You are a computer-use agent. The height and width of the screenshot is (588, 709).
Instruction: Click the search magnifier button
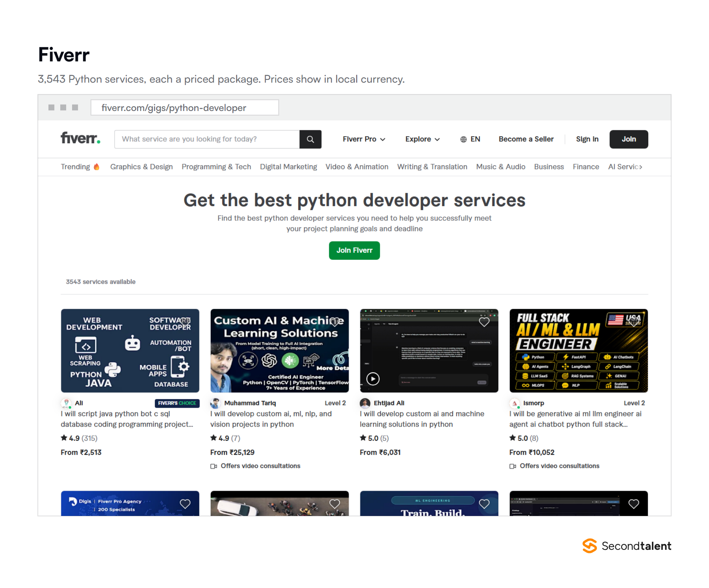[310, 139]
